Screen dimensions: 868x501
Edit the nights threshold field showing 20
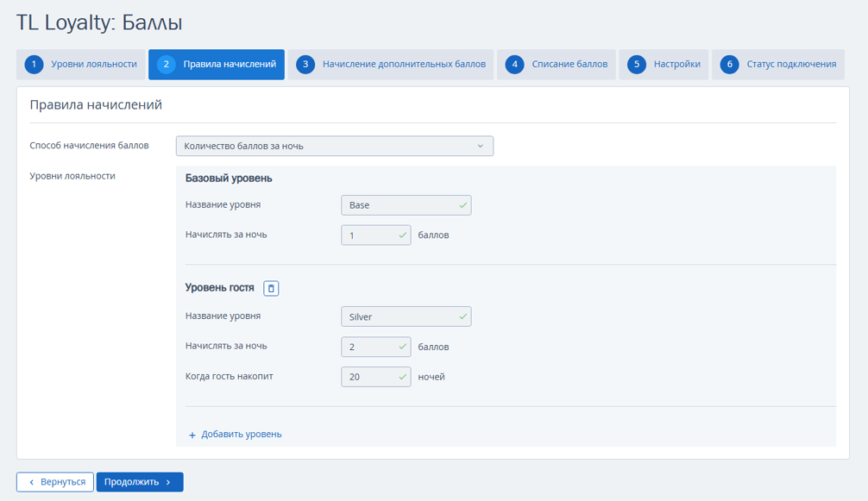click(x=376, y=377)
